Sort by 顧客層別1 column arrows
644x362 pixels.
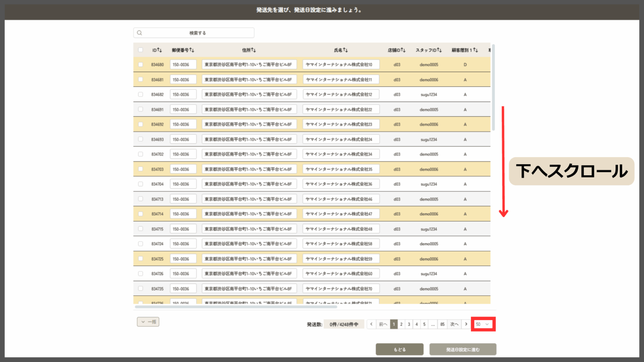click(x=475, y=50)
